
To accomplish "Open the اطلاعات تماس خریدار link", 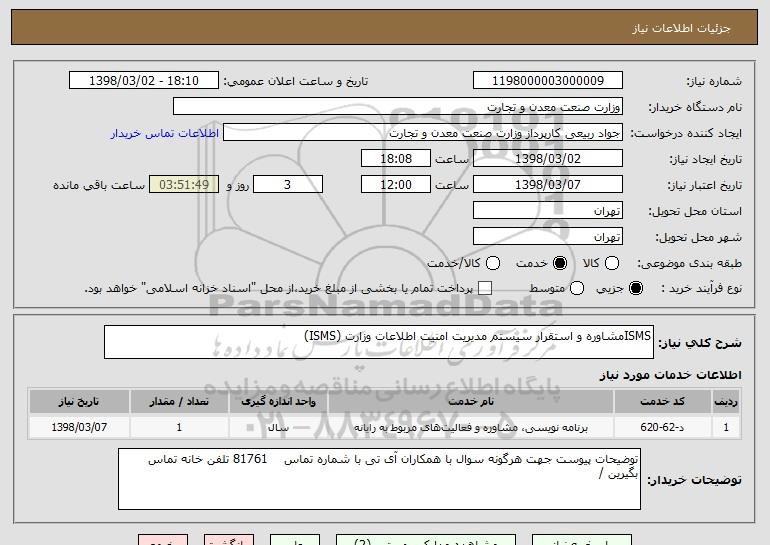I will pos(165,133).
